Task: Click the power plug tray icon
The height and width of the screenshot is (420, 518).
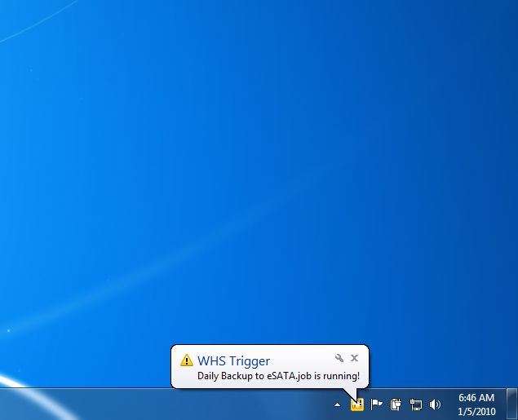Action: [x=396, y=405]
